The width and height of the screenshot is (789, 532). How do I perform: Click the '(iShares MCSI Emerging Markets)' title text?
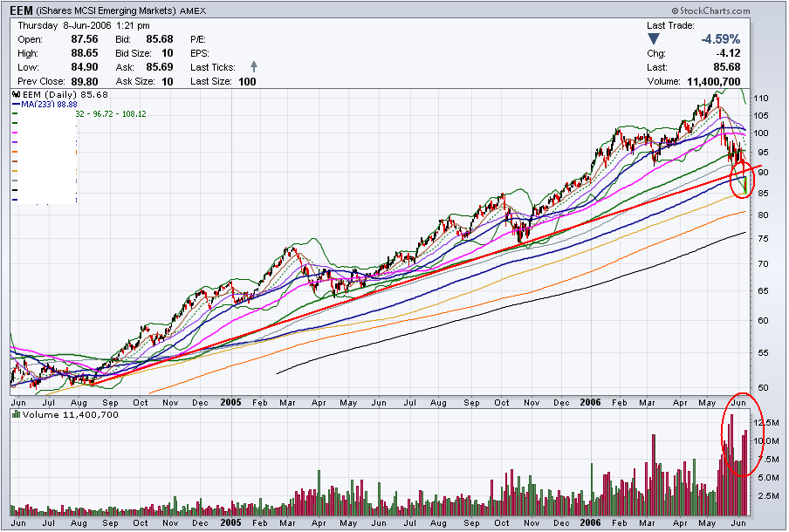point(106,11)
